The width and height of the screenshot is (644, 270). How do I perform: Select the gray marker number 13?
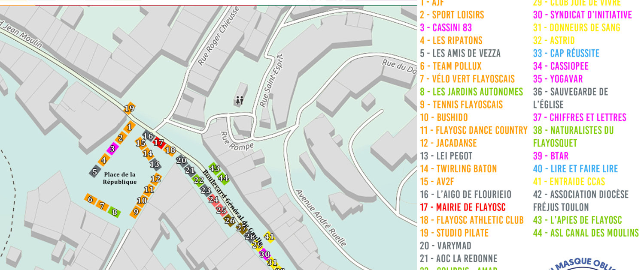coord(155,164)
